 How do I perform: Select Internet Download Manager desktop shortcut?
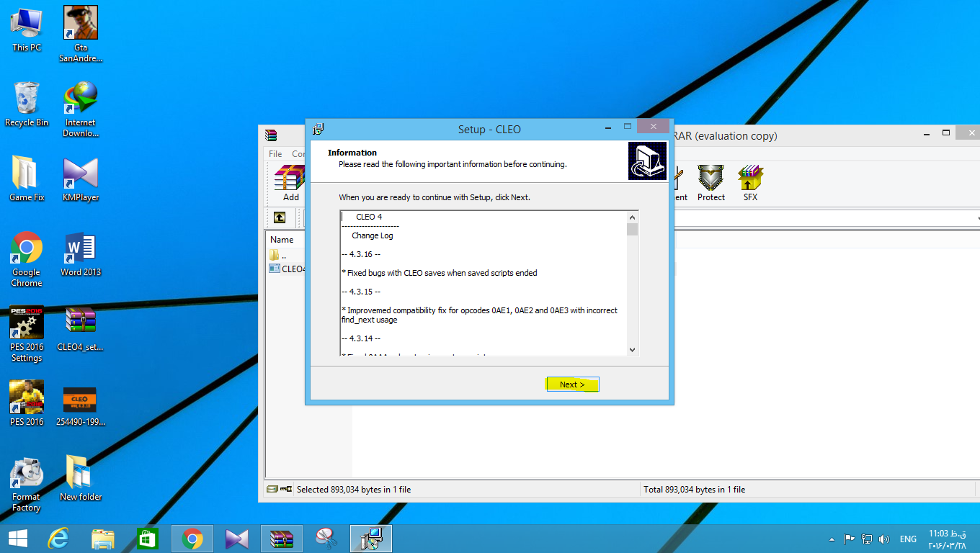[x=81, y=109]
